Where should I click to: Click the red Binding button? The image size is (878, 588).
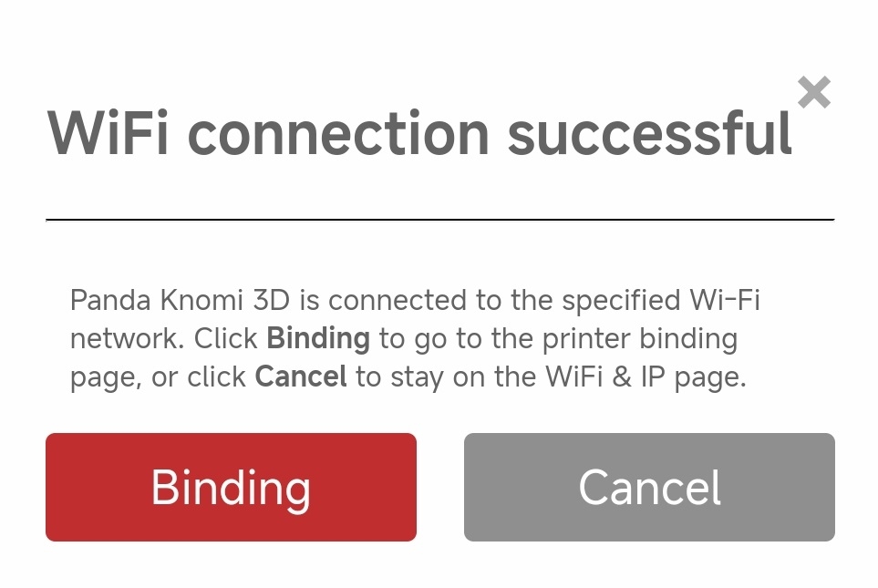coord(231,487)
